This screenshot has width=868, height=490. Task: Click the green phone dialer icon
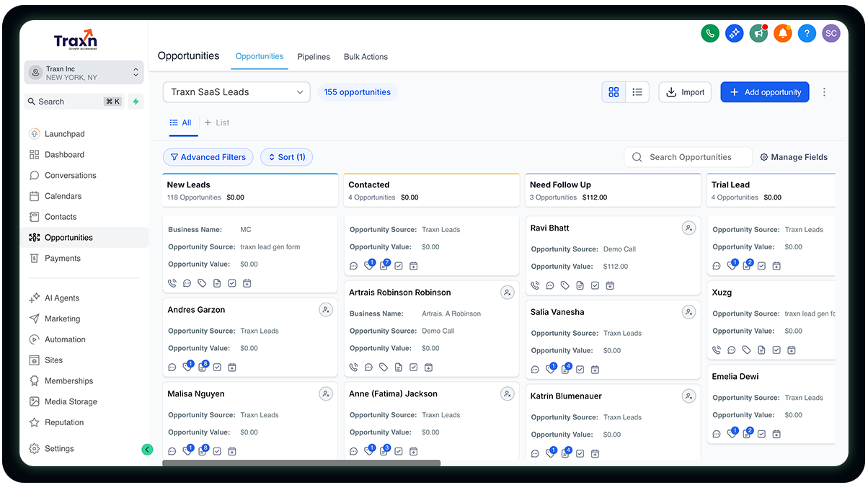[710, 33]
